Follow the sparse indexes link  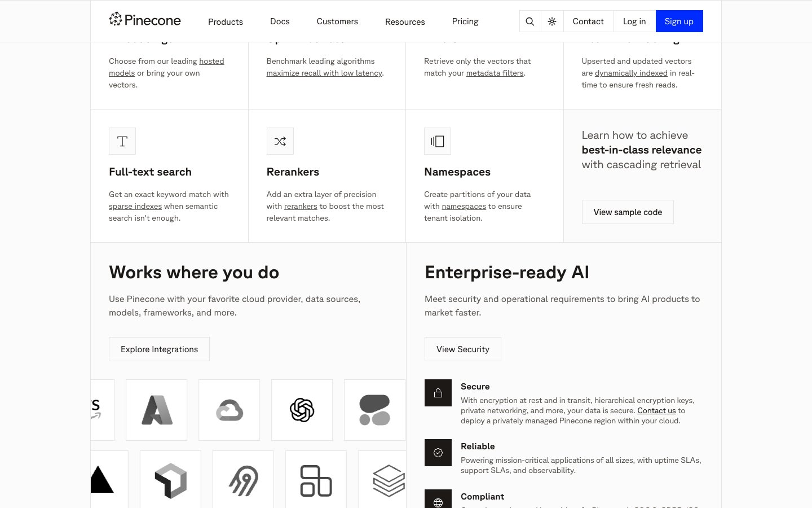tap(135, 207)
